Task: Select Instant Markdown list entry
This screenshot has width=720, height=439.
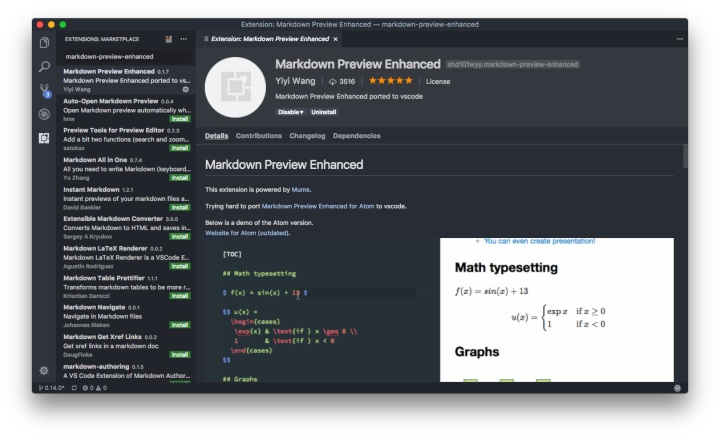Action: coord(126,198)
